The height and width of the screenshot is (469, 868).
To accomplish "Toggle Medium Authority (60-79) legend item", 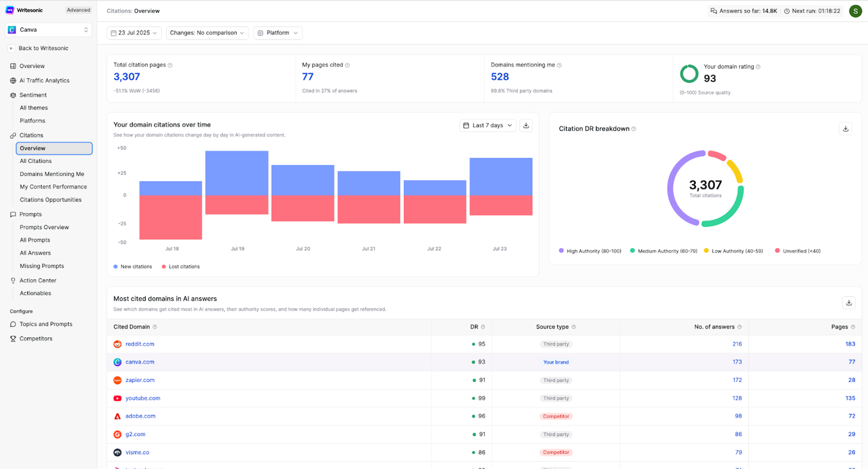I will 664,251.
